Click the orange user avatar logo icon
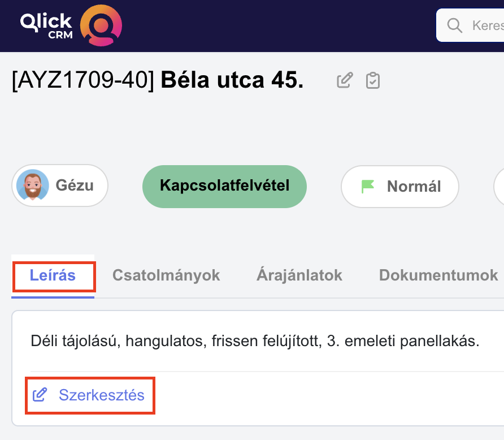504x440 pixels. coord(101,25)
